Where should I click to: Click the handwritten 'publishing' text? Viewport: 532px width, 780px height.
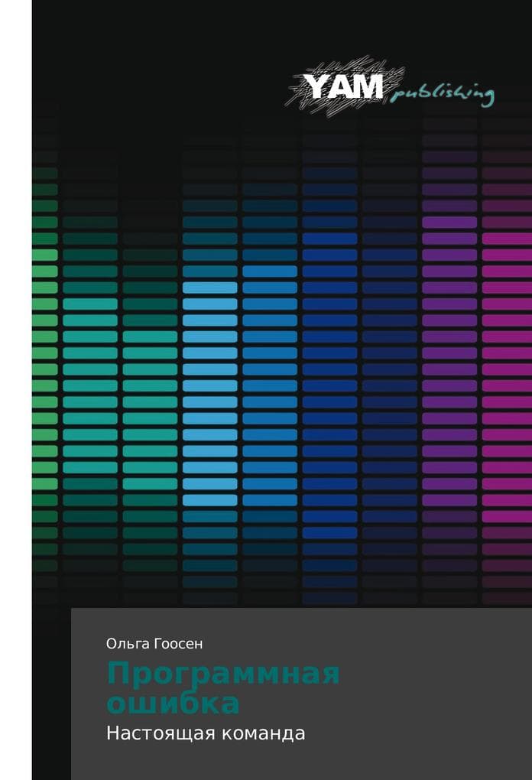click(x=442, y=93)
